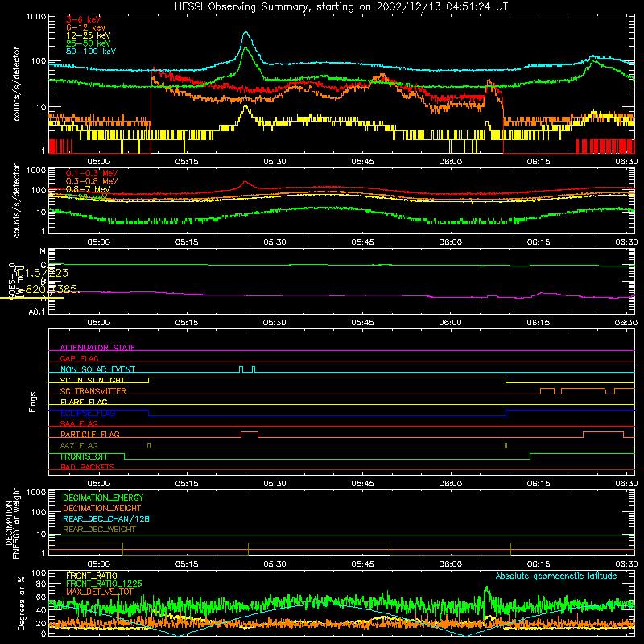644x644 pixels.
Task: Click 06:15 tick label below the decimation panel
Action: coord(539,564)
